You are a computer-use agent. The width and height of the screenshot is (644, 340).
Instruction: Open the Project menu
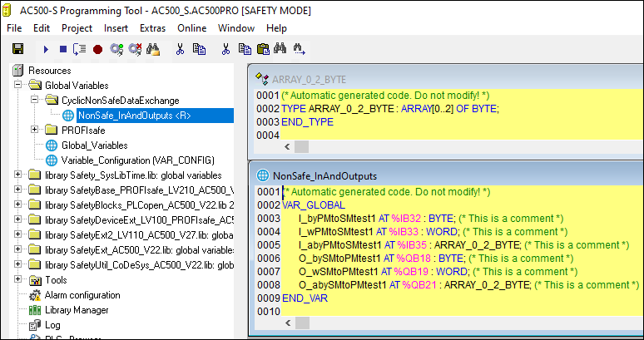point(77,28)
